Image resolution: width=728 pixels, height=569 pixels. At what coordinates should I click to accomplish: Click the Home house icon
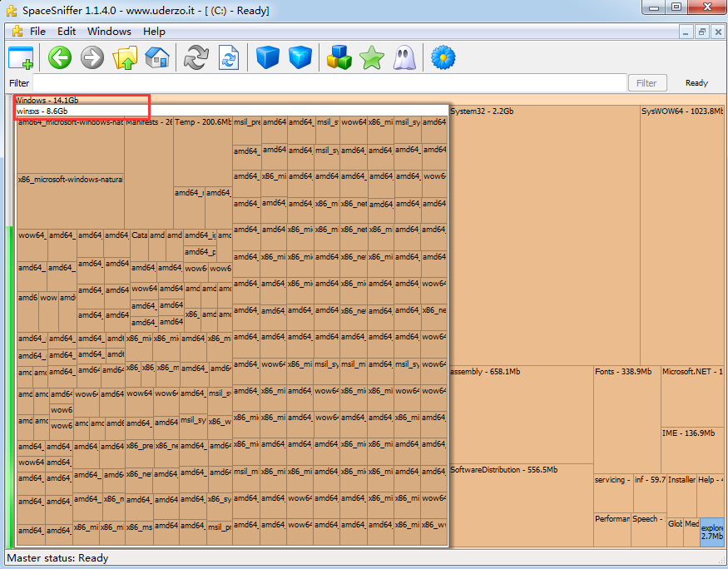157,58
